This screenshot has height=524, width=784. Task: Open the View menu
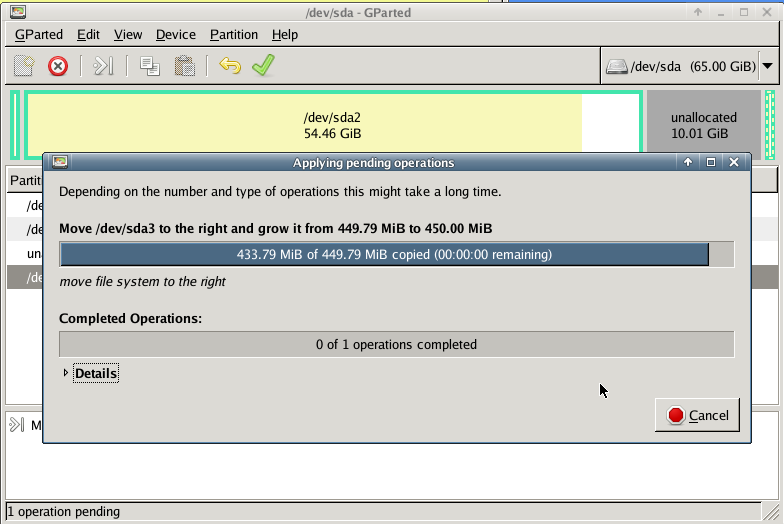[128, 34]
